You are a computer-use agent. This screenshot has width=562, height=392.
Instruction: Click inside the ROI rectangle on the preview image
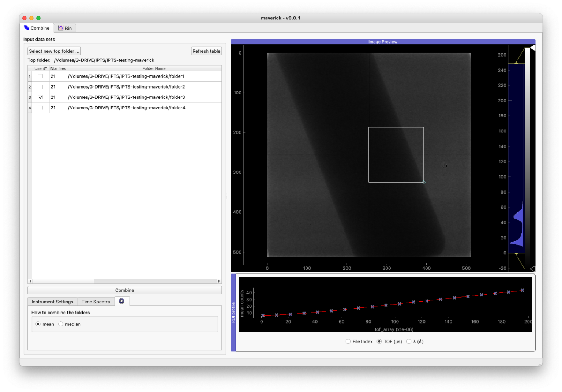(396, 154)
